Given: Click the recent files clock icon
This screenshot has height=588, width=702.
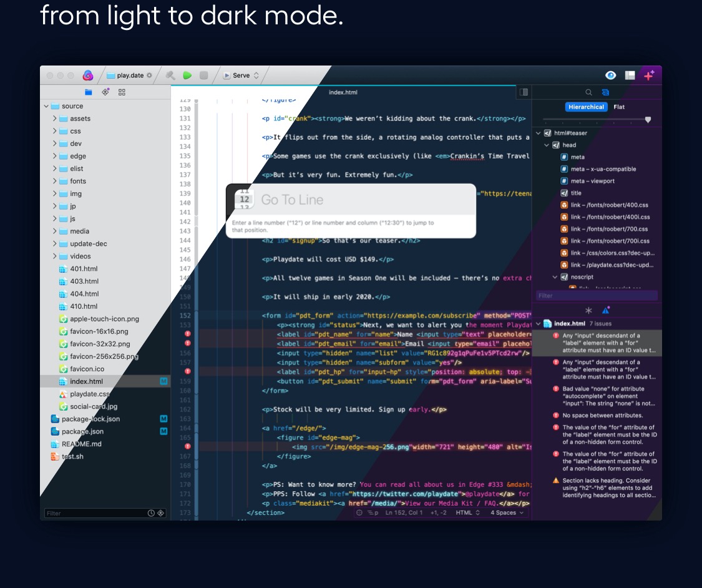Looking at the screenshot, I should point(152,513).
